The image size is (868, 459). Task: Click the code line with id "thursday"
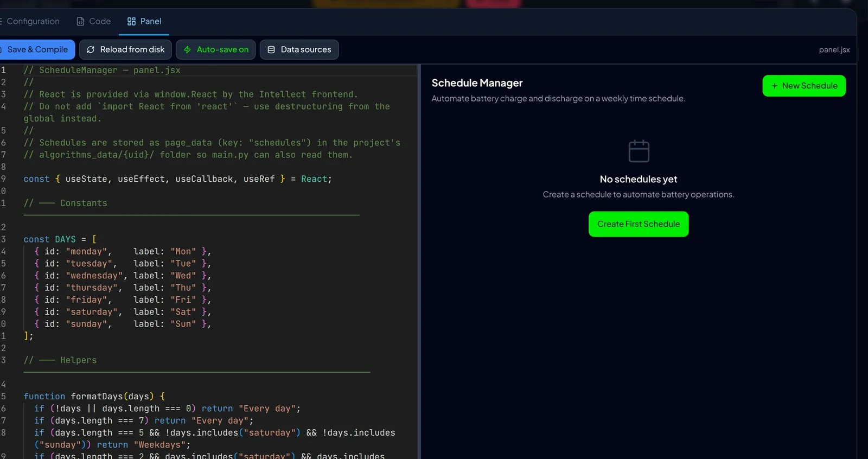[123, 288]
